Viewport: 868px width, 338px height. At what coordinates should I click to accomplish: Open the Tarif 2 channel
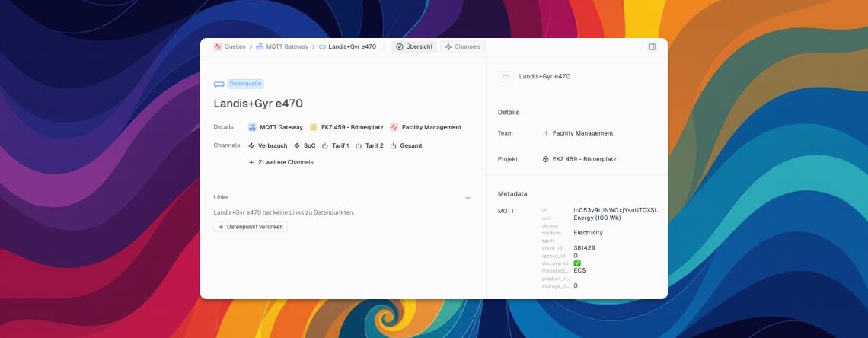coord(374,145)
